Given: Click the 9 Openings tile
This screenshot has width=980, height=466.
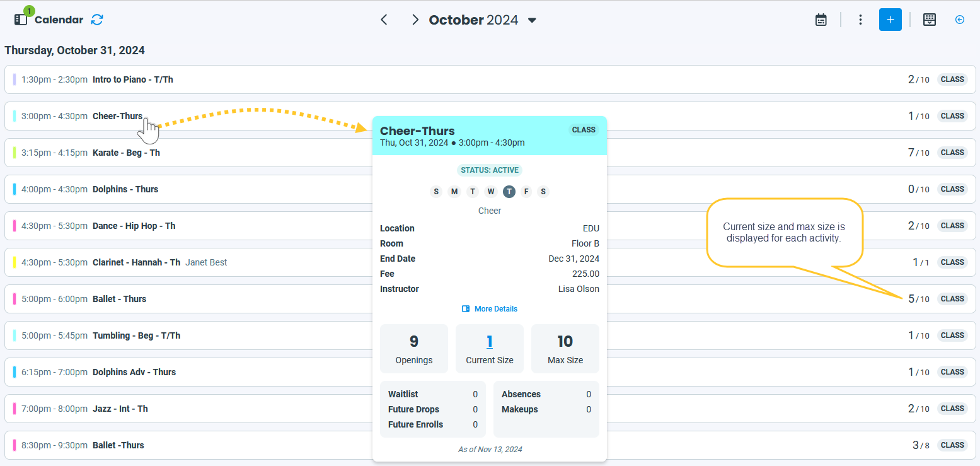Looking at the screenshot, I should 414,349.
